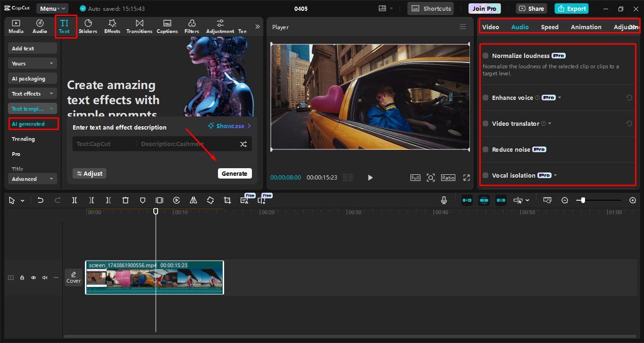Screen dimensions: 644x343
Task: Open the Stickers panel
Action: (88, 26)
